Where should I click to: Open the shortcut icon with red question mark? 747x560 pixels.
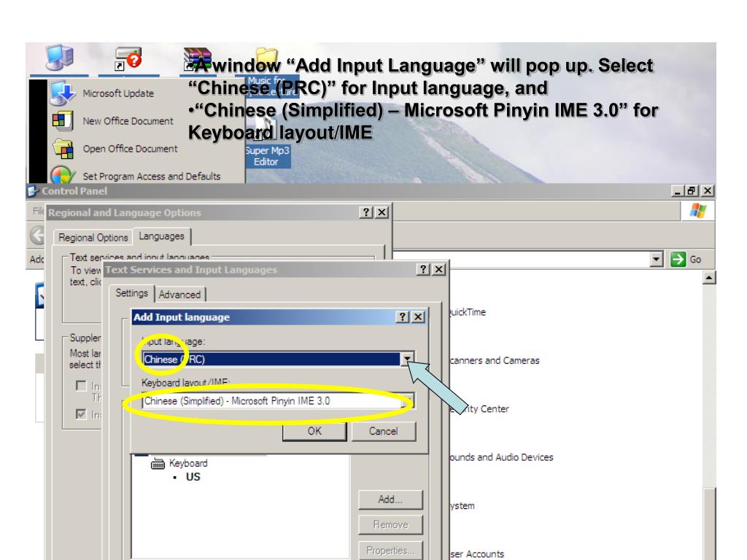pyautogui.click(x=128, y=58)
